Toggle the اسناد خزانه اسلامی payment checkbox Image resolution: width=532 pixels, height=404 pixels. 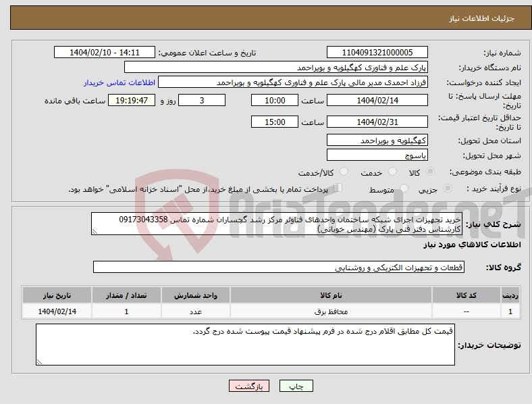(338, 188)
